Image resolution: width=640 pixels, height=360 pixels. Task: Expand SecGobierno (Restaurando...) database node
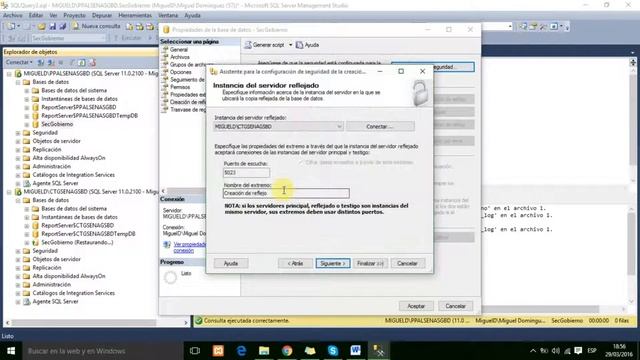pyautogui.click(x=27, y=242)
